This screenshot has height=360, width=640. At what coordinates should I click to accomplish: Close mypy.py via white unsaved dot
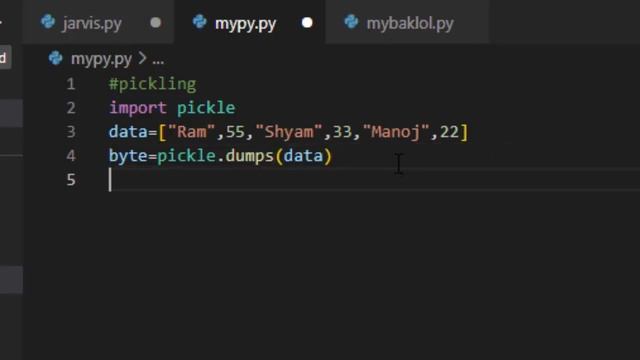(x=307, y=23)
